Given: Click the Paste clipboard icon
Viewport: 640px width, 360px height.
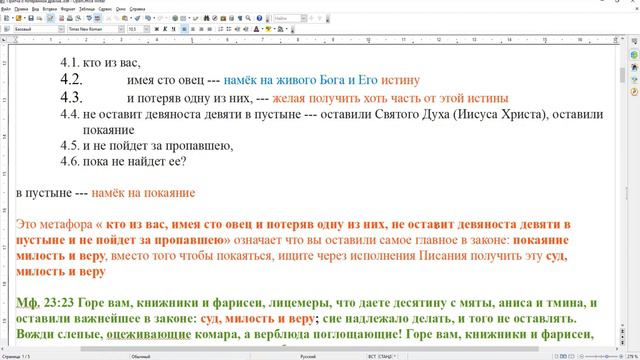Looking at the screenshot, I should [124, 18].
